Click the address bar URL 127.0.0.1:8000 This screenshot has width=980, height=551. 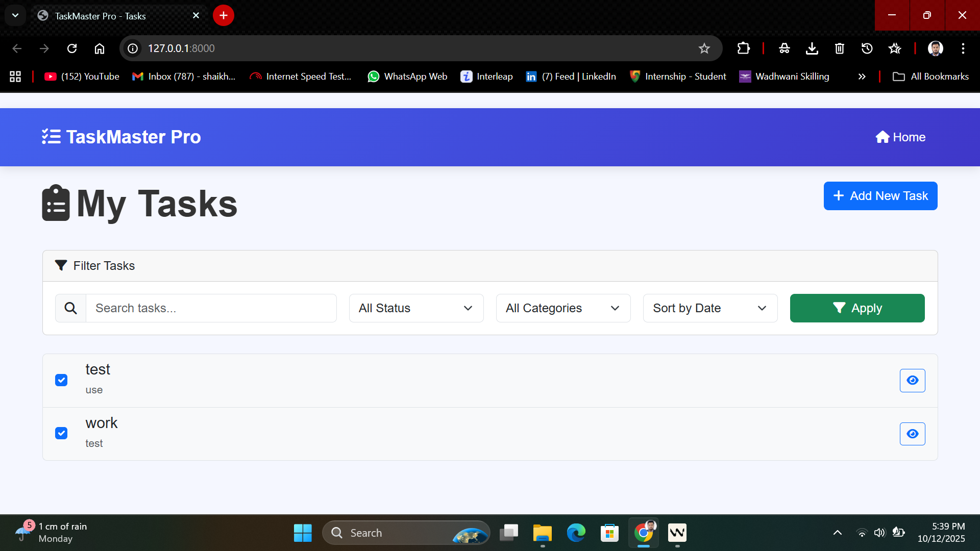point(181,48)
